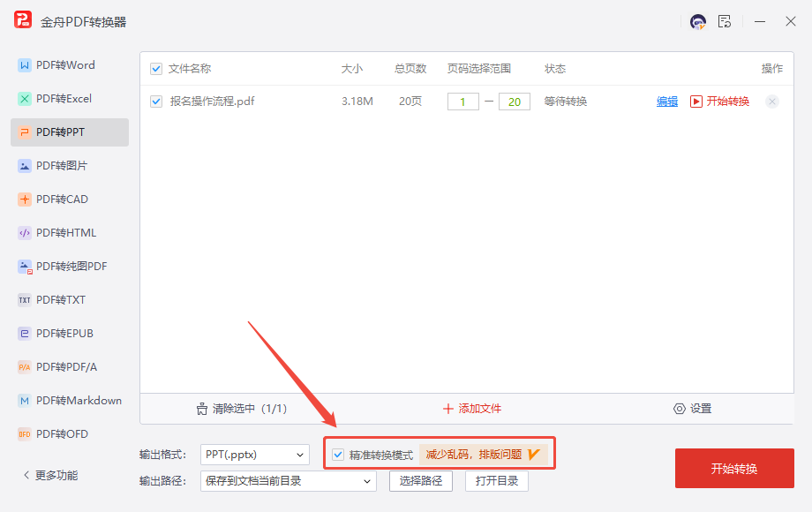Click the page count 20页
The image size is (812, 512).
pos(410,102)
